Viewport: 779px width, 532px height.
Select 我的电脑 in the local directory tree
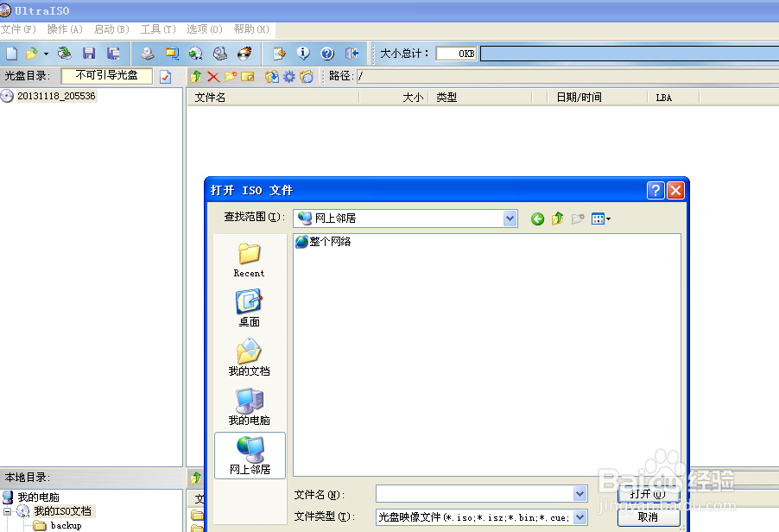(38, 497)
